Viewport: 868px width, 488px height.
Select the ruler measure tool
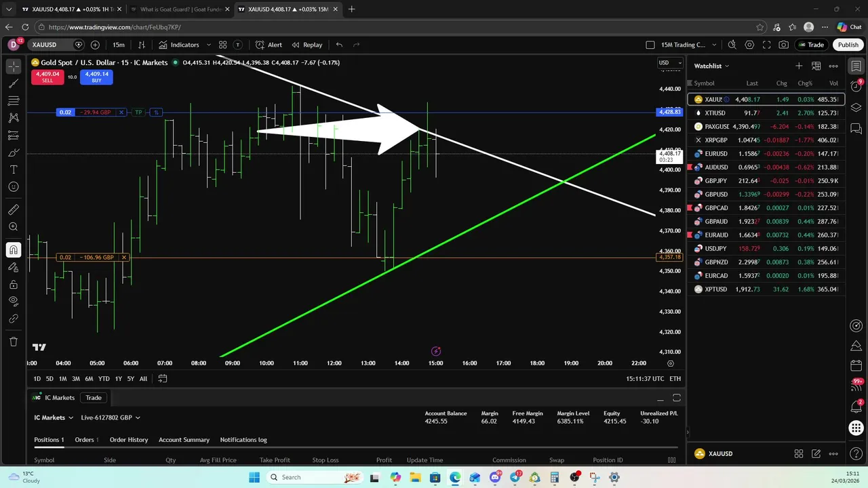click(x=13, y=209)
